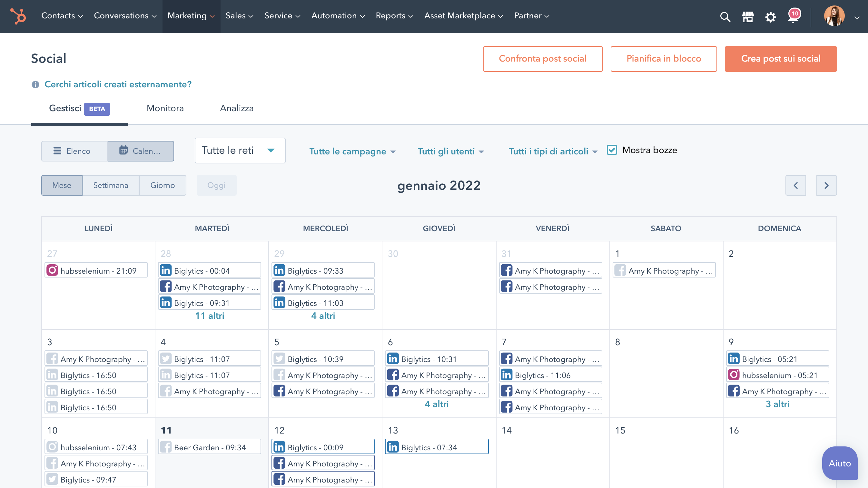Show 11 altri posts for January 28
The width and height of the screenshot is (868, 488).
coord(209,316)
